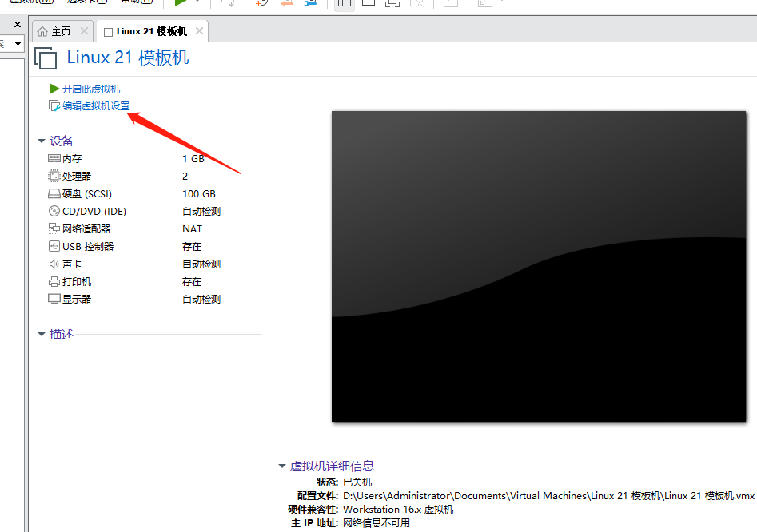Image resolution: width=757 pixels, height=532 pixels.
Task: Close the Linux 21 模板机 tab
Action: (x=199, y=31)
